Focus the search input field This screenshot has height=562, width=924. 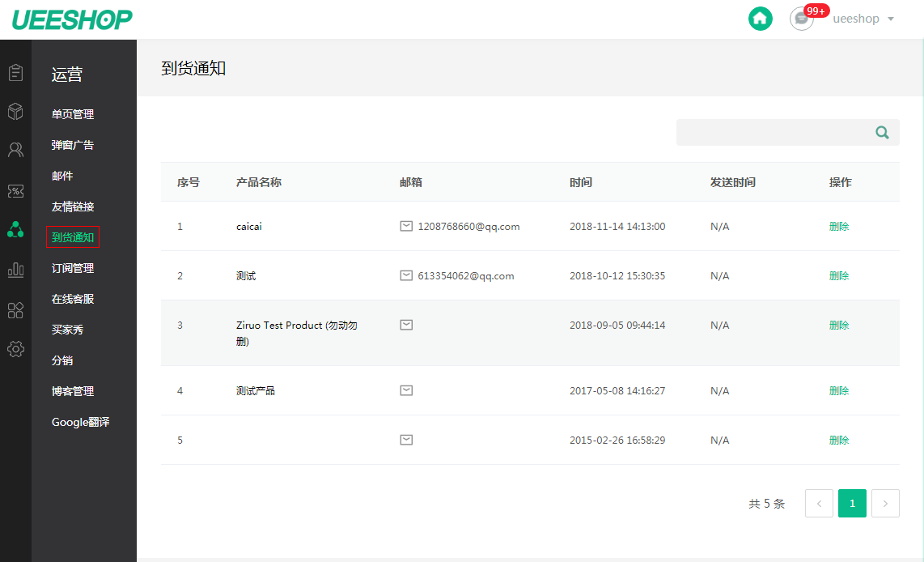click(x=787, y=133)
